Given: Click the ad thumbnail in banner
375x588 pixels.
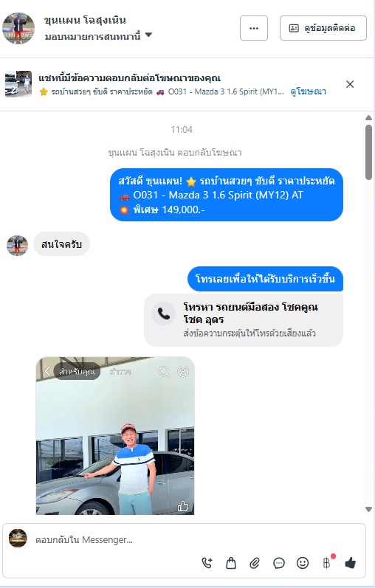Looking at the screenshot, I should tap(18, 84).
